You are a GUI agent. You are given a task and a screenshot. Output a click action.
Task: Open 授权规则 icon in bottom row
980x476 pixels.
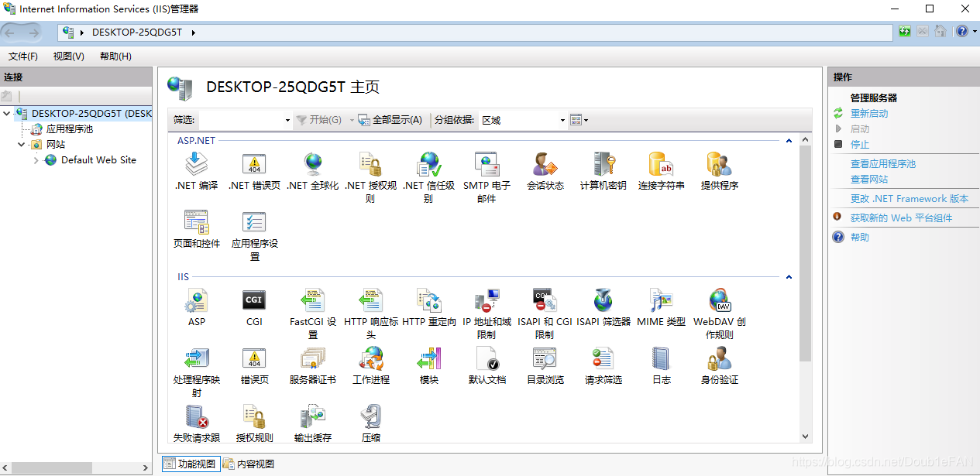click(x=254, y=416)
